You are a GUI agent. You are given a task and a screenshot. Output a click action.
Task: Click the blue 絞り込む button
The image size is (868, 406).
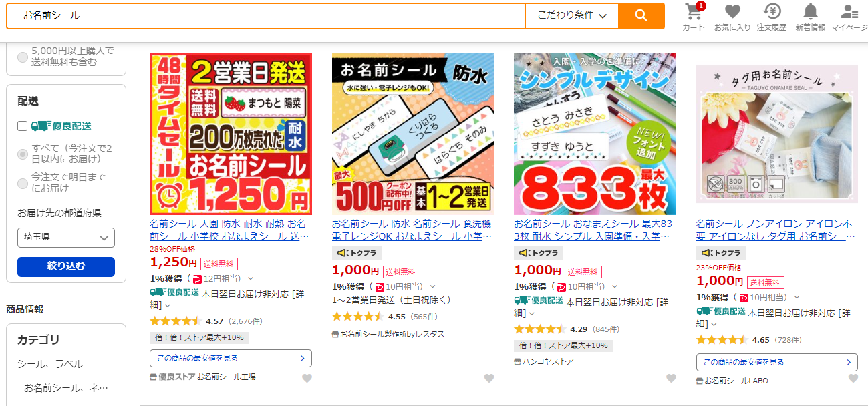pos(66,266)
